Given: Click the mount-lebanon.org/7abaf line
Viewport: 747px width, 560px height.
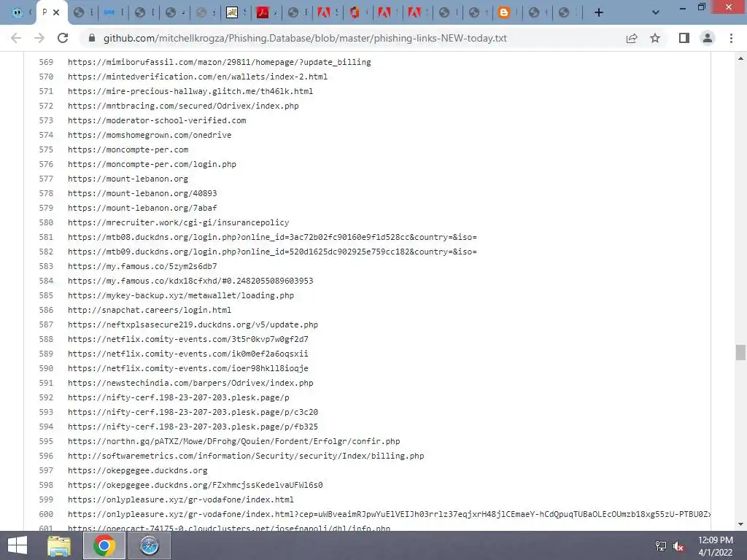Looking at the screenshot, I should pyautogui.click(x=142, y=208).
